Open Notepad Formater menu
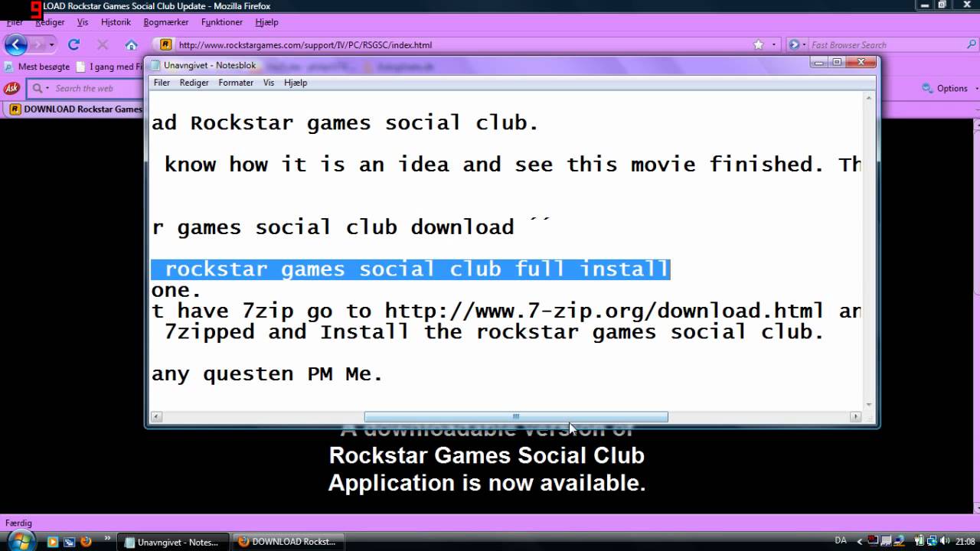The width and height of the screenshot is (980, 551). [236, 83]
